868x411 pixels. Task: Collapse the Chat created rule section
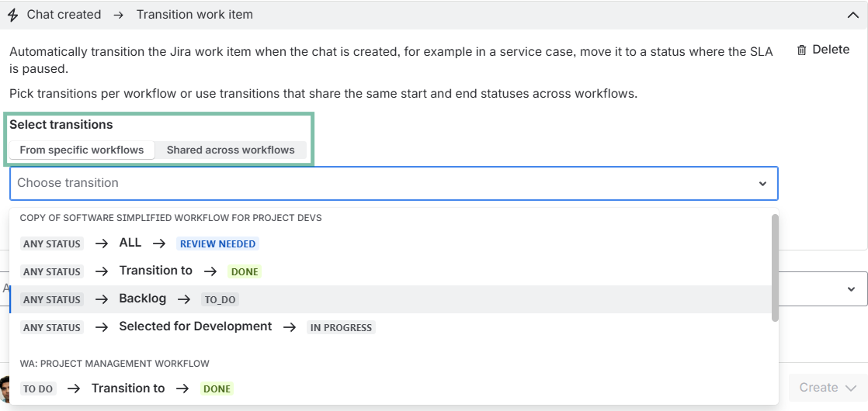click(x=852, y=15)
